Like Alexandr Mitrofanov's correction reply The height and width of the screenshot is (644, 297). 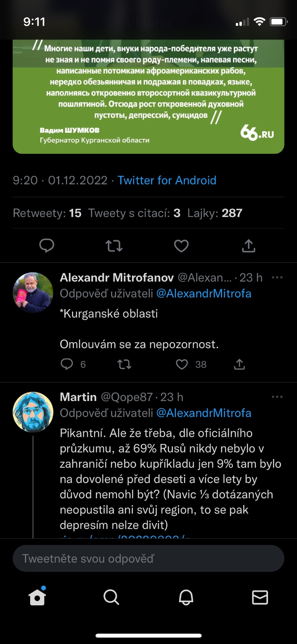182,364
